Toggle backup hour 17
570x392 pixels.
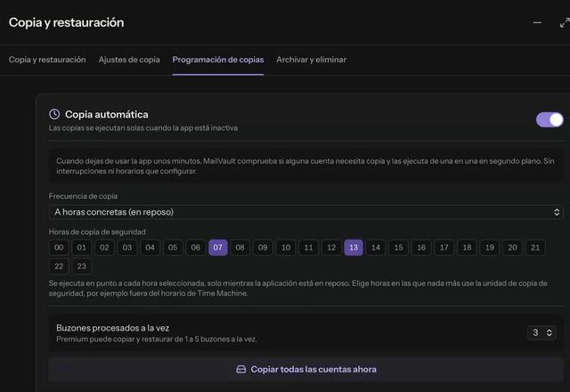[444, 248]
